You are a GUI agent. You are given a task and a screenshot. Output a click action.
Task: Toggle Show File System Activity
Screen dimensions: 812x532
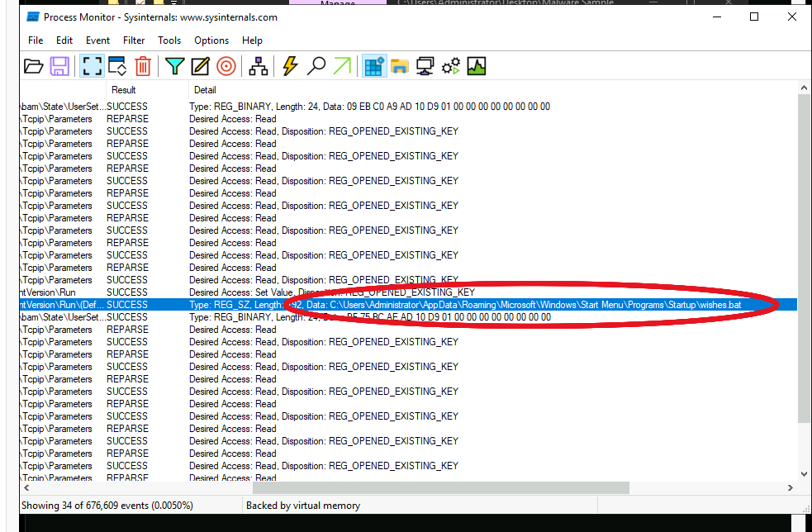click(x=400, y=67)
